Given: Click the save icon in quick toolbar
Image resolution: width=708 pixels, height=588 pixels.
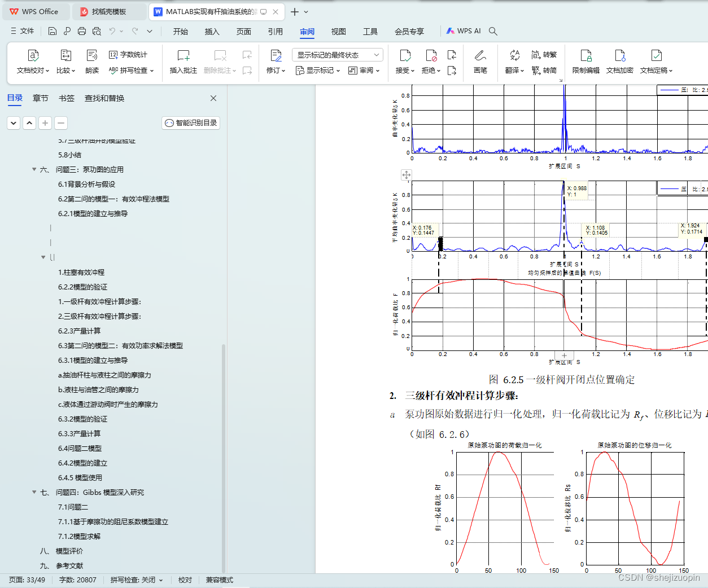Looking at the screenshot, I should click(x=53, y=31).
